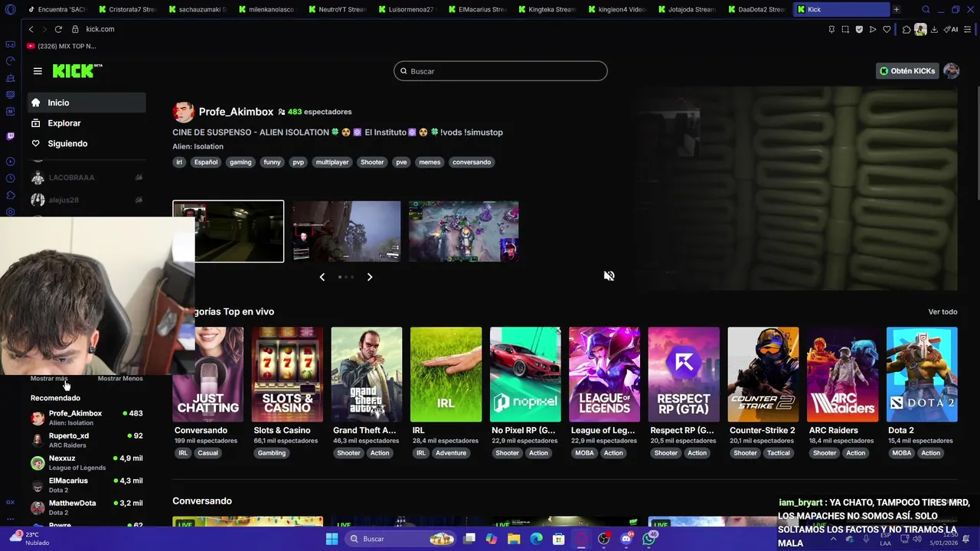Click the Alien: Isolation category link
Image resolution: width=980 pixels, height=551 pixels.
click(x=198, y=147)
